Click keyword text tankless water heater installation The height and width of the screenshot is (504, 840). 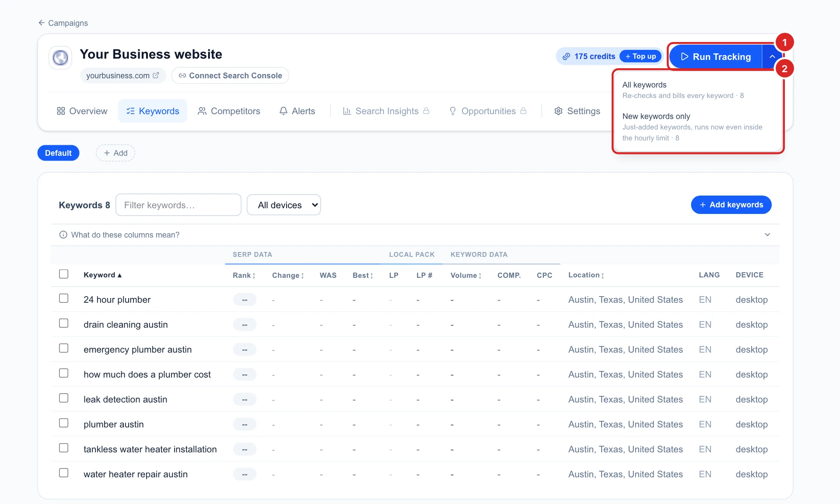150,449
